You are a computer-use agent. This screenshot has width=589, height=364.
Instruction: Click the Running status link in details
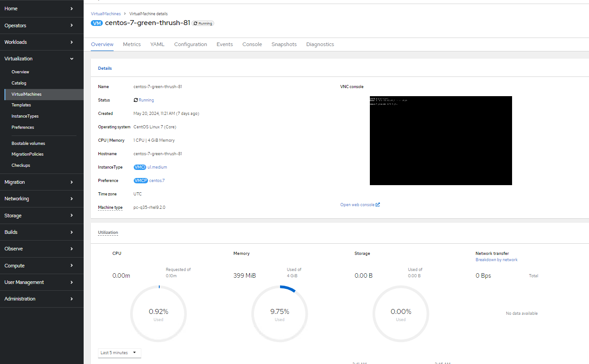click(146, 100)
